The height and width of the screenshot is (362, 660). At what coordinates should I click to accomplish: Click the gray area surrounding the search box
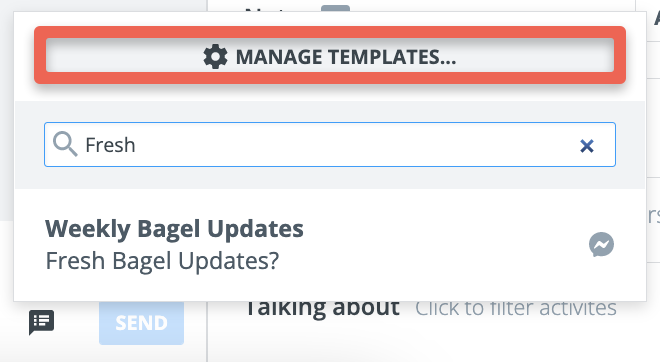(x=330, y=177)
